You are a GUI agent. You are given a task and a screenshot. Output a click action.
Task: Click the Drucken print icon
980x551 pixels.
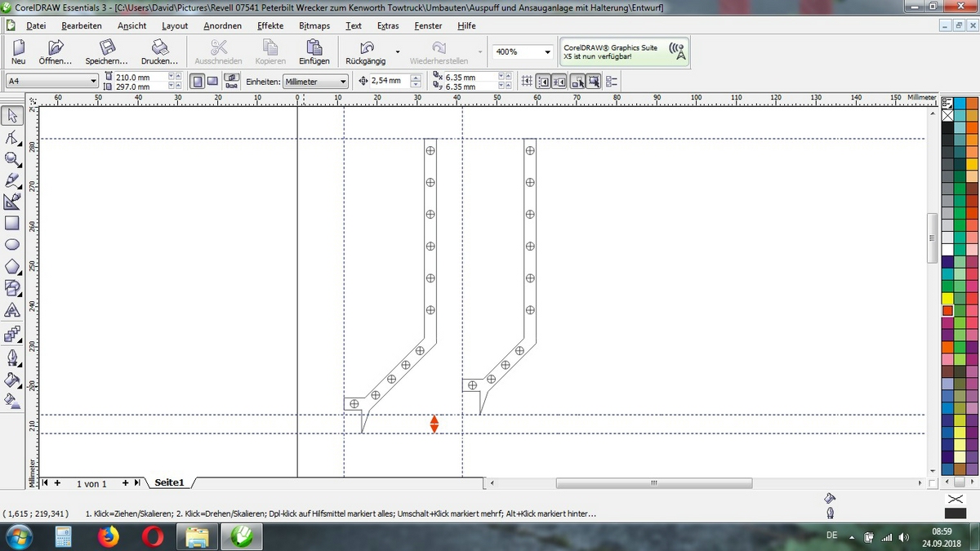159,53
